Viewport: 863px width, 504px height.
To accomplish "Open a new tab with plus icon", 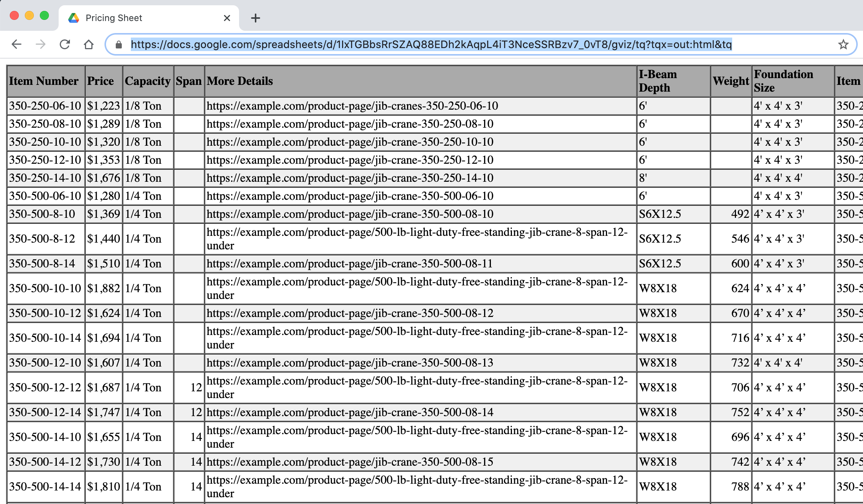I will click(256, 18).
